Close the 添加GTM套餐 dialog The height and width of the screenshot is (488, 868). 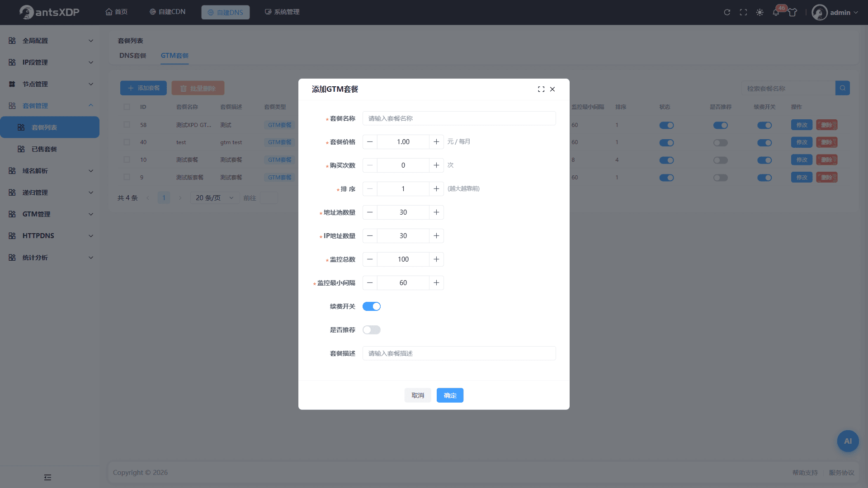[x=552, y=89]
